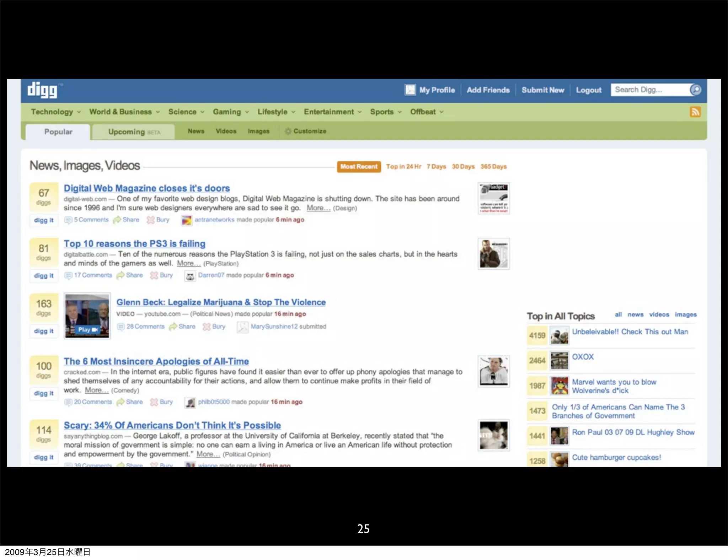Click comments icon on PS3 failing story
The height and width of the screenshot is (560, 728).
68,275
